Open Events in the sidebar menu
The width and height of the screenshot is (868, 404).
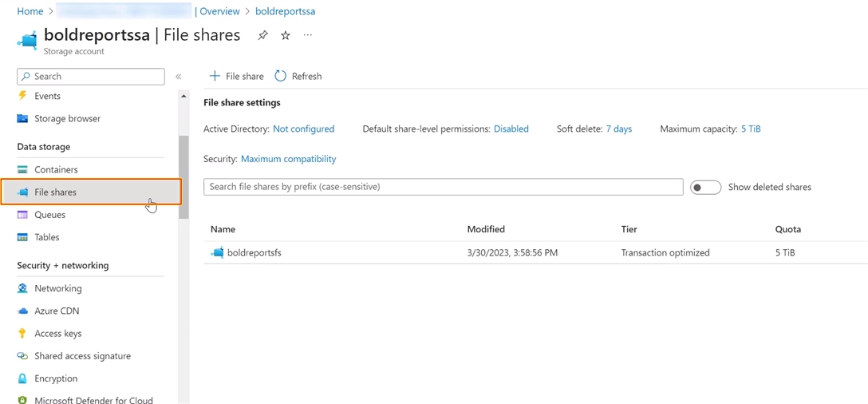click(x=48, y=96)
